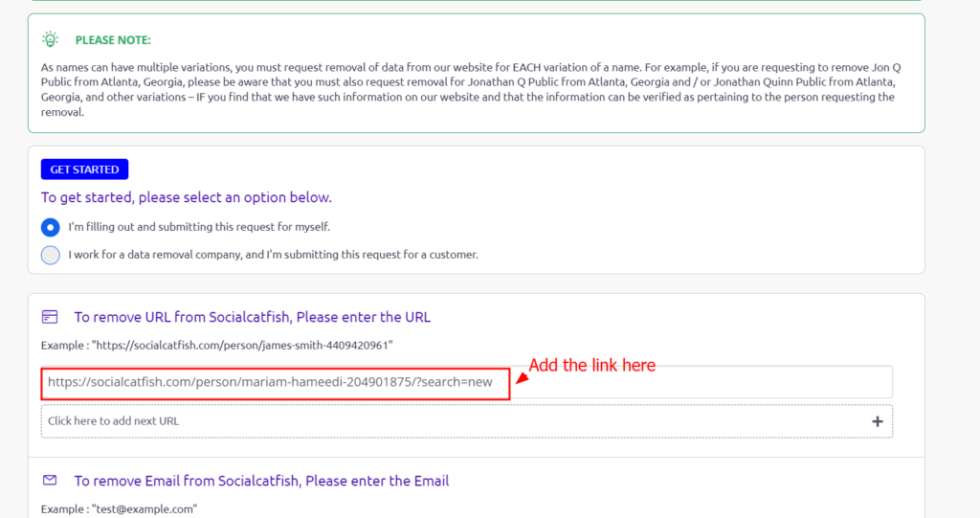The image size is (980, 518).
Task: Click the plus icon to add next URL
Action: tap(878, 421)
